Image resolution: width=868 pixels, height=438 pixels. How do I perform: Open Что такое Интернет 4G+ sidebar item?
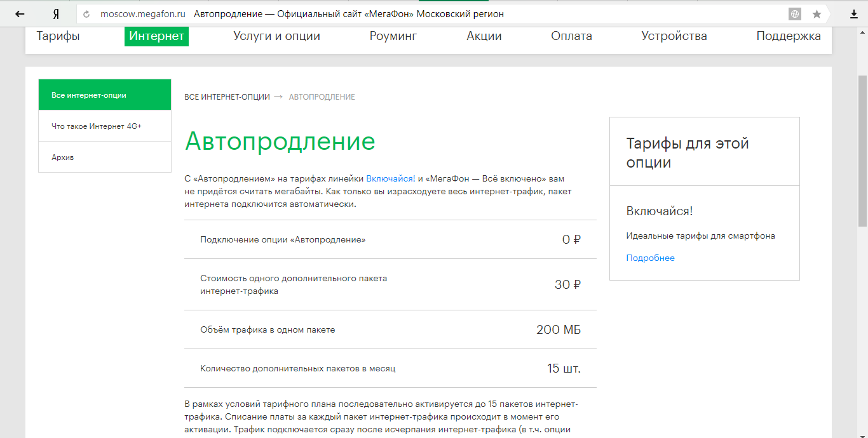[105, 126]
